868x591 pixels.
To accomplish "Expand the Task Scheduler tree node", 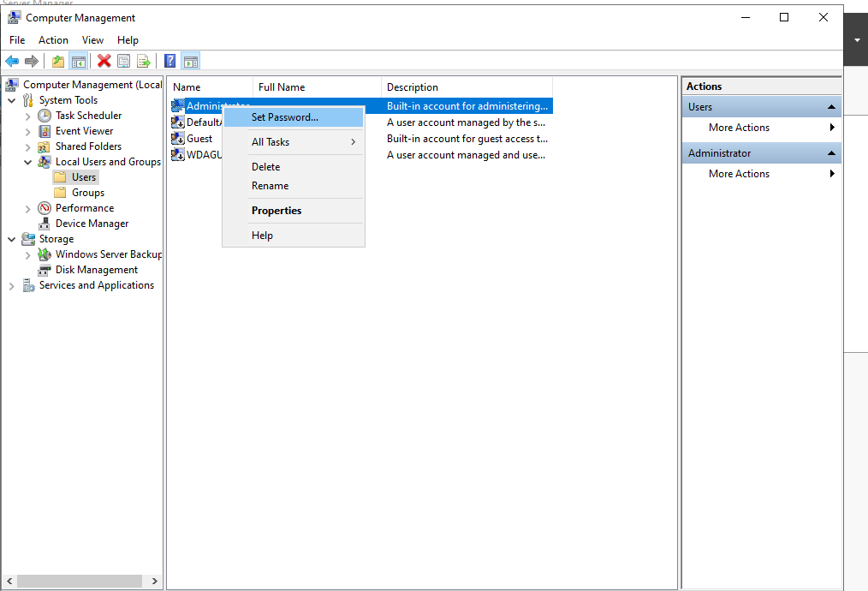I will click(27, 116).
